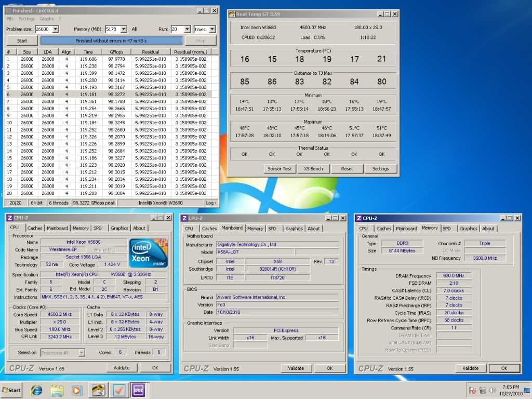Viewport: 532px width, 399px height.
Task: Click the Bus Speed value '180.0 MHz'
Action: pos(60,329)
